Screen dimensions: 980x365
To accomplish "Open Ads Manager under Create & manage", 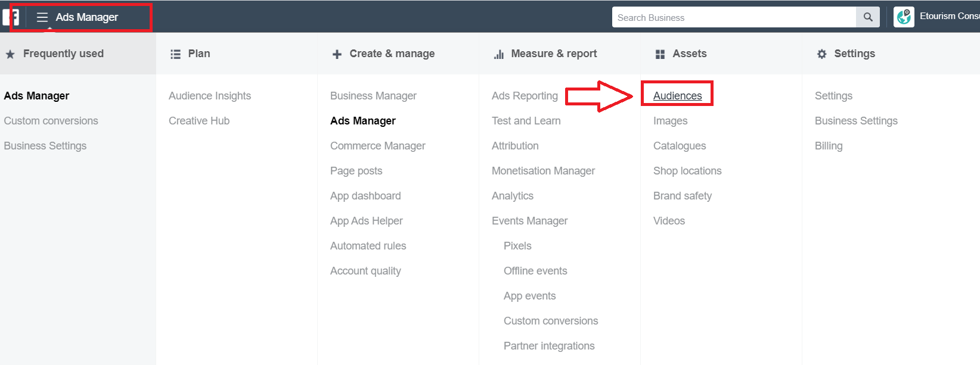I will (x=363, y=121).
